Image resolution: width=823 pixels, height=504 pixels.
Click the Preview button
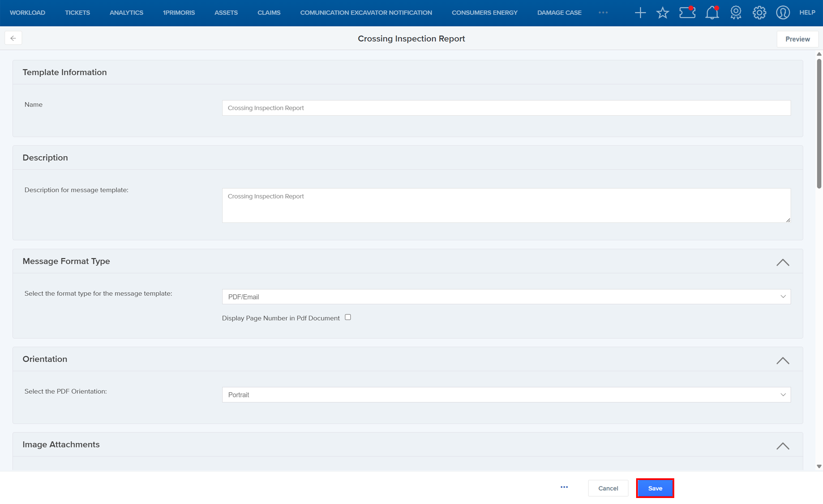click(797, 39)
